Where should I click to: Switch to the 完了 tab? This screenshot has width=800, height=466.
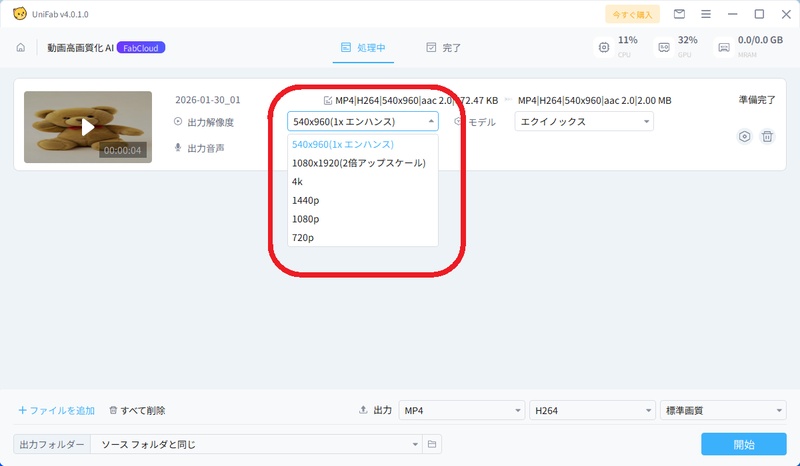[443, 47]
